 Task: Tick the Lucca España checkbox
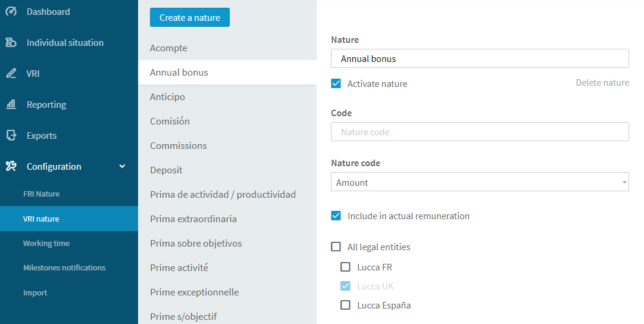(345, 305)
